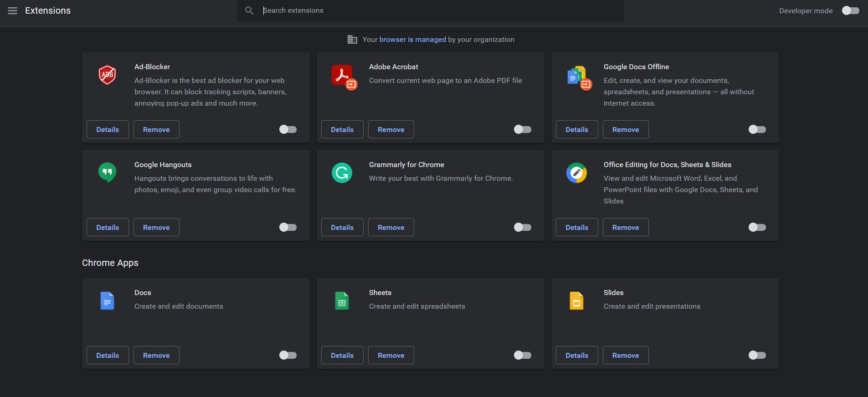The image size is (868, 397).
Task: Remove Google Docs Offline
Action: click(x=626, y=129)
